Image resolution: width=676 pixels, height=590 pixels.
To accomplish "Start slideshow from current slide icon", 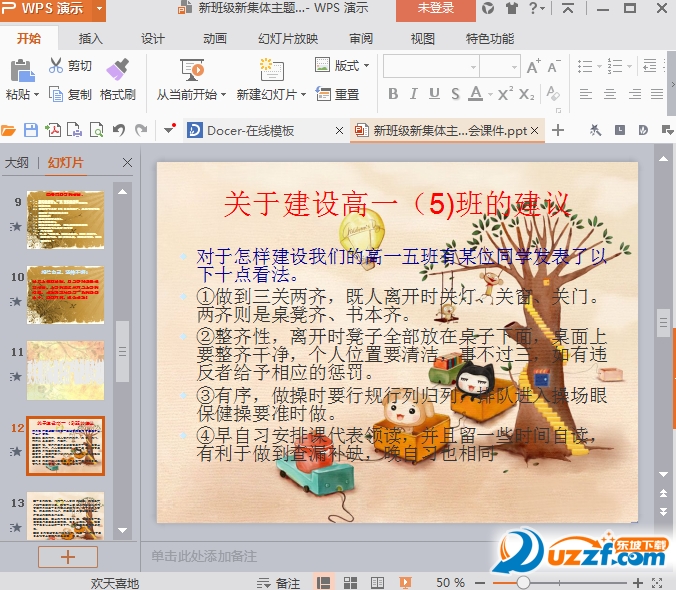I will [192, 70].
